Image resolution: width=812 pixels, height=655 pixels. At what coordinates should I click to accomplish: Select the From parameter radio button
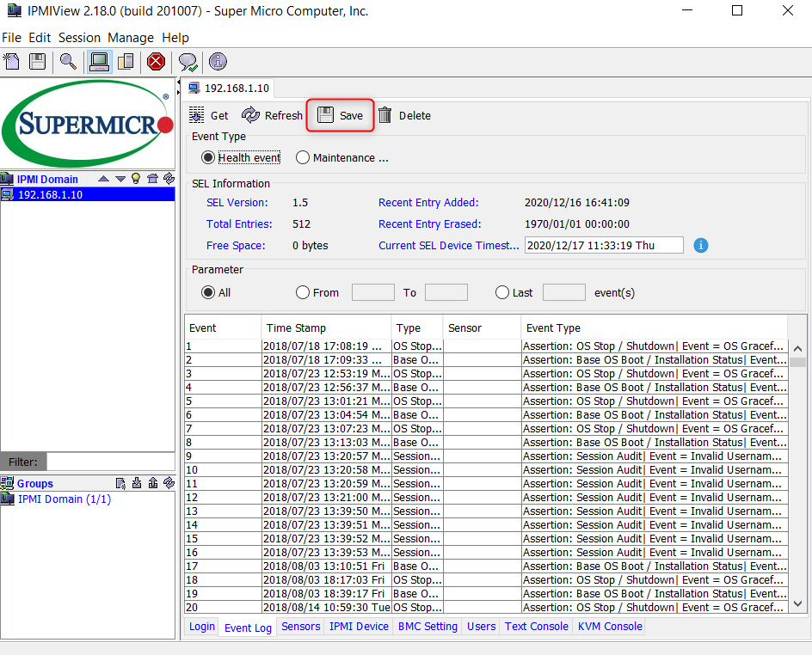303,293
